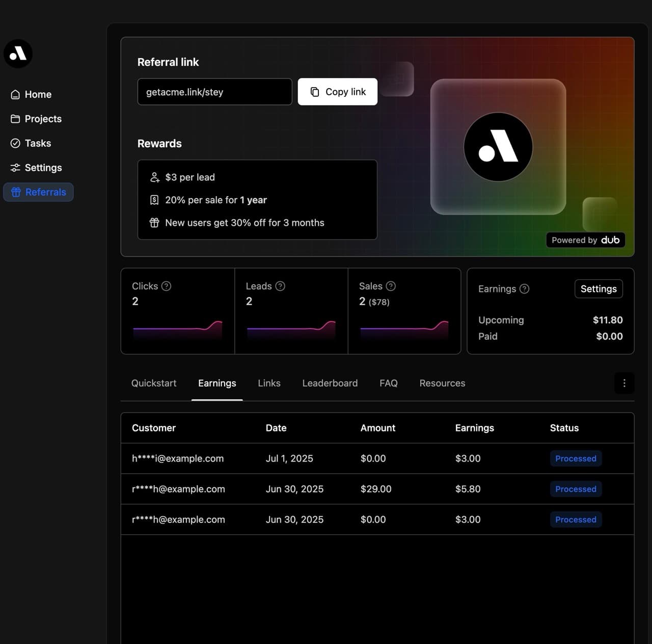Click the Paid $0.00 value
This screenshot has width=652, height=644.
pos(609,336)
